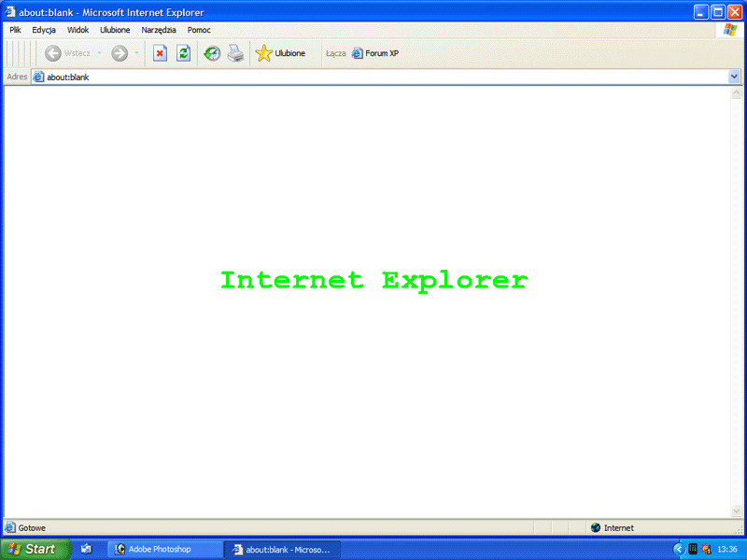Open the History toolbar icon
The image size is (747, 560).
point(212,53)
